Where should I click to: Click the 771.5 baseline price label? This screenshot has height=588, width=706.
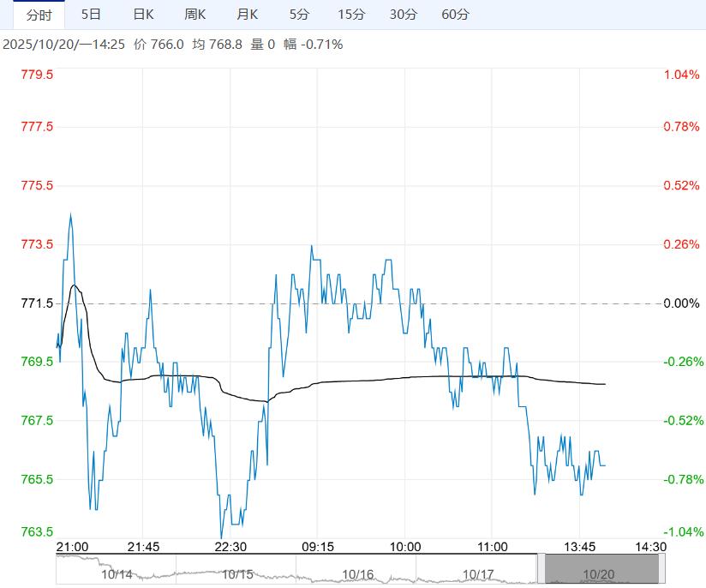pos(37,303)
